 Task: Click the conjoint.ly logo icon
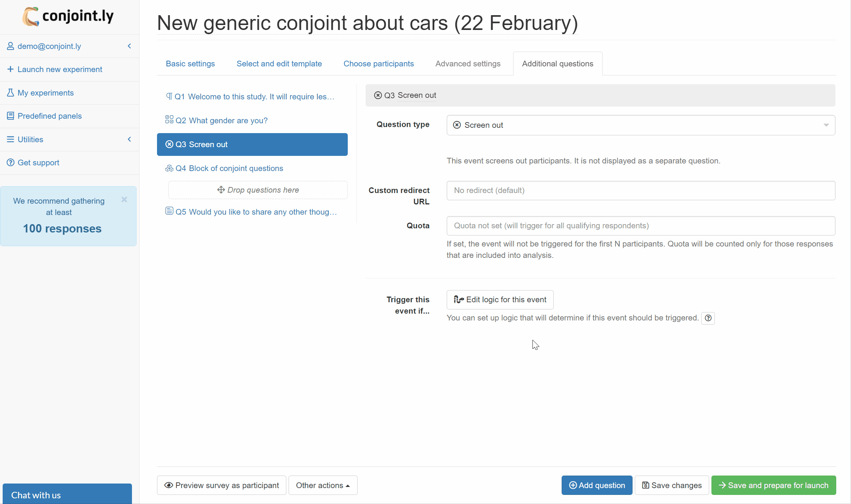point(31,17)
